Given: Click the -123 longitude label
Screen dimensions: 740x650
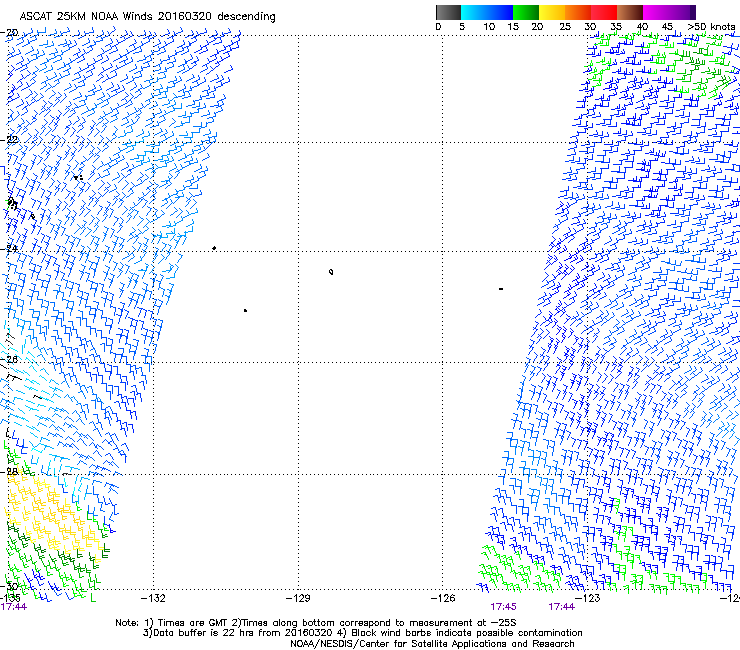Looking at the screenshot, I should click(588, 598).
